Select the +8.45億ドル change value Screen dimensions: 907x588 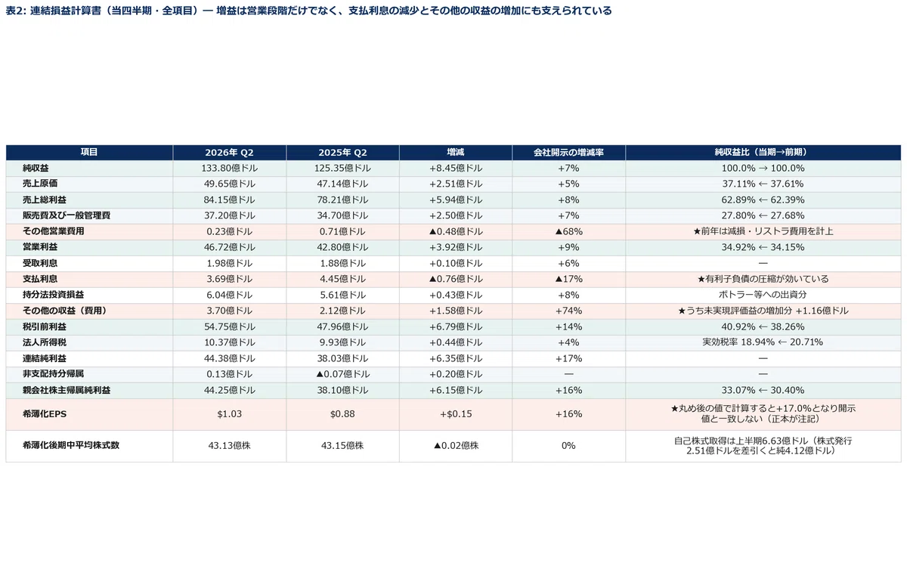(455, 168)
